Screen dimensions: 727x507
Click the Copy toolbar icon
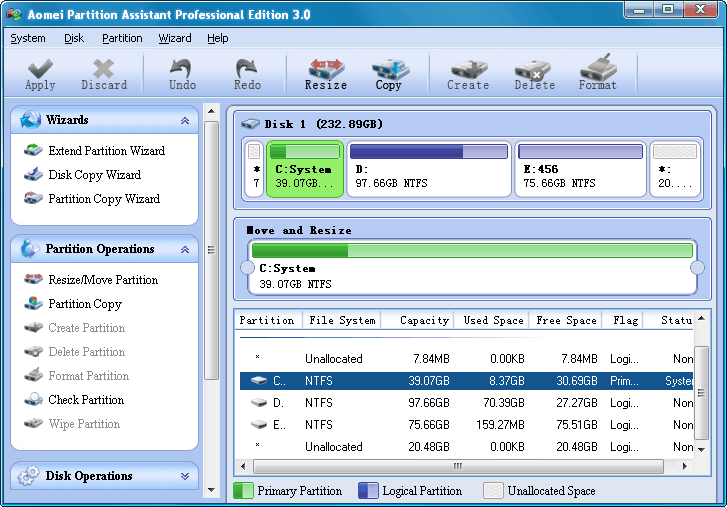[x=390, y=69]
